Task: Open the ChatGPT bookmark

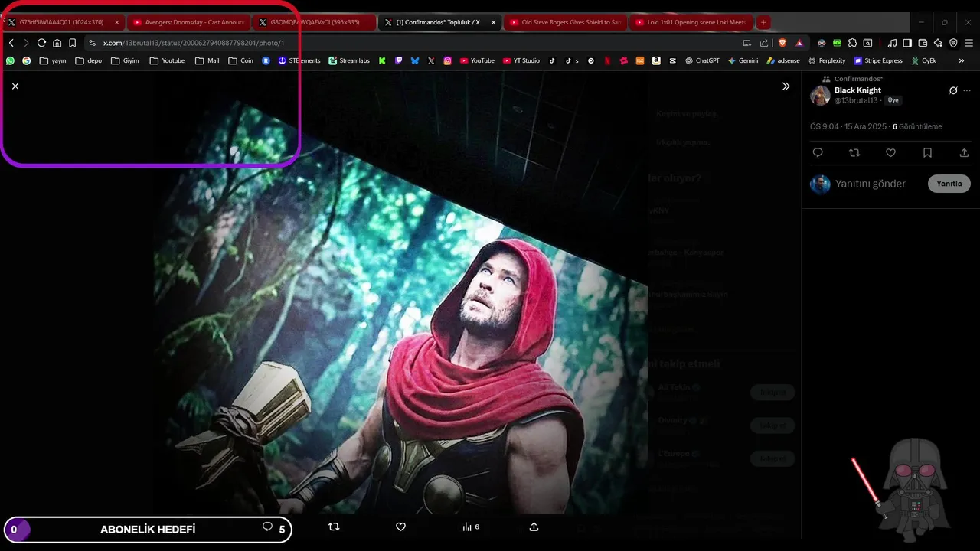Action: pos(702,60)
